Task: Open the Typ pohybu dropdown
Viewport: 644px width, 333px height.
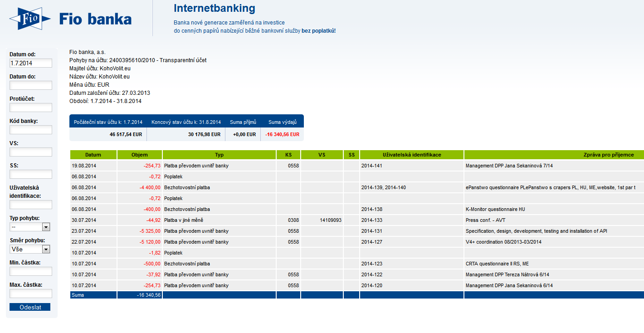Action: point(30,227)
